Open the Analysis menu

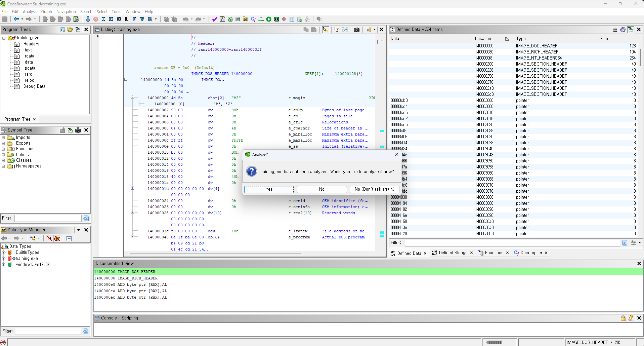[x=30, y=11]
